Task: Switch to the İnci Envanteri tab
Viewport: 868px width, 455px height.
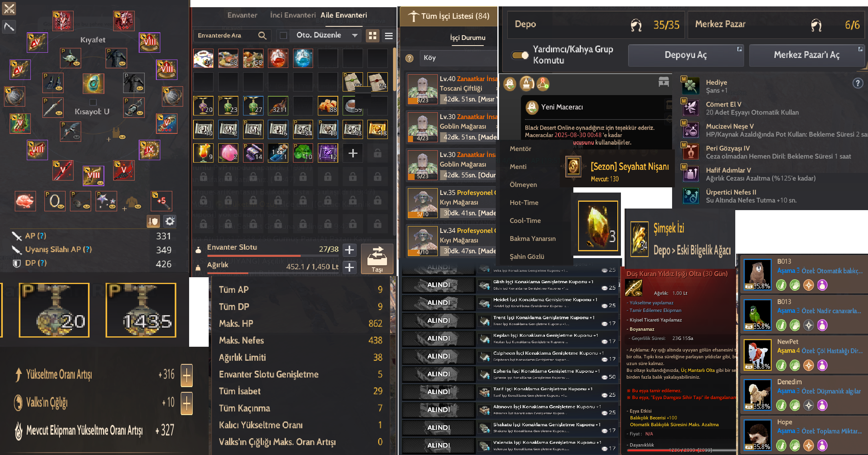Action: (293, 15)
